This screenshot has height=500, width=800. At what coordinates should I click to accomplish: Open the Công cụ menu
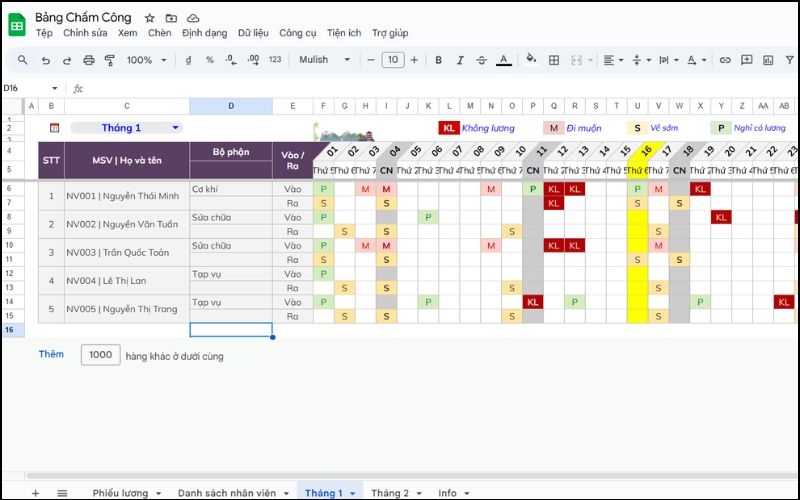pyautogui.click(x=297, y=33)
